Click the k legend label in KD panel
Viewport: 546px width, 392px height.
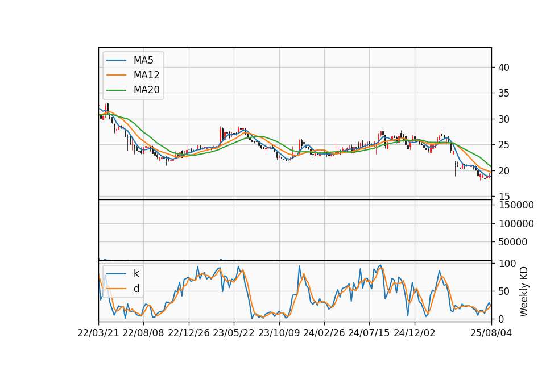(136, 273)
